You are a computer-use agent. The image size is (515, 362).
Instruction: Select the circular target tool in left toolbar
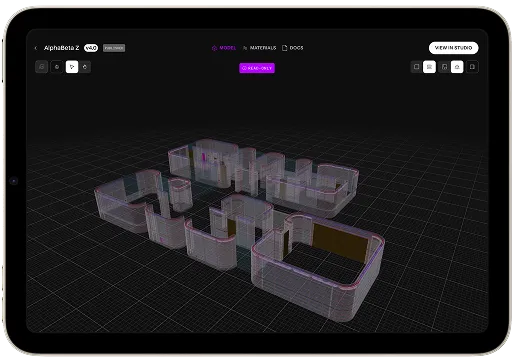[x=57, y=67]
